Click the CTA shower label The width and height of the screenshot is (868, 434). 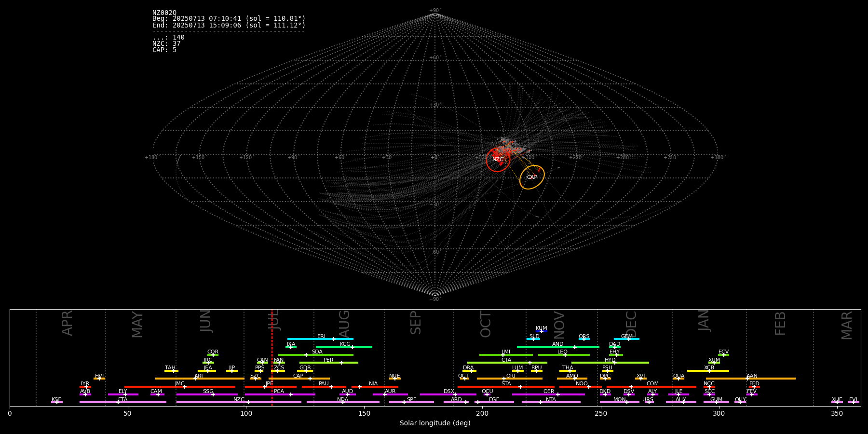pos(506,360)
